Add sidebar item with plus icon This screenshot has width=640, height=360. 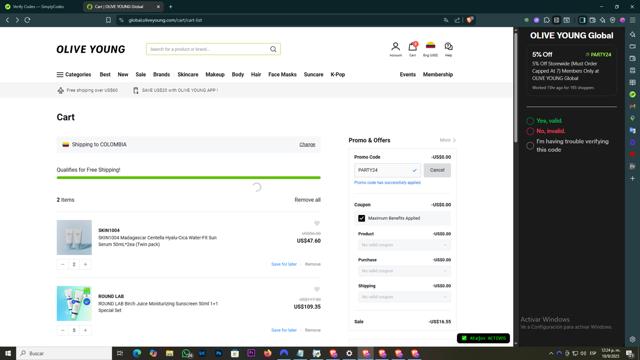point(633,178)
